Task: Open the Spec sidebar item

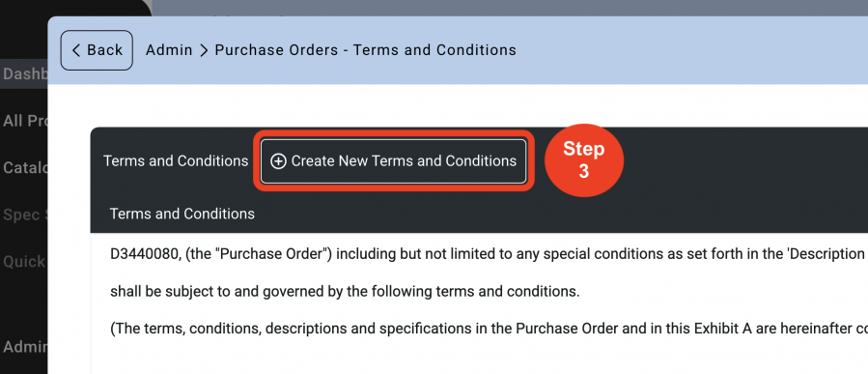Action: pos(24,215)
